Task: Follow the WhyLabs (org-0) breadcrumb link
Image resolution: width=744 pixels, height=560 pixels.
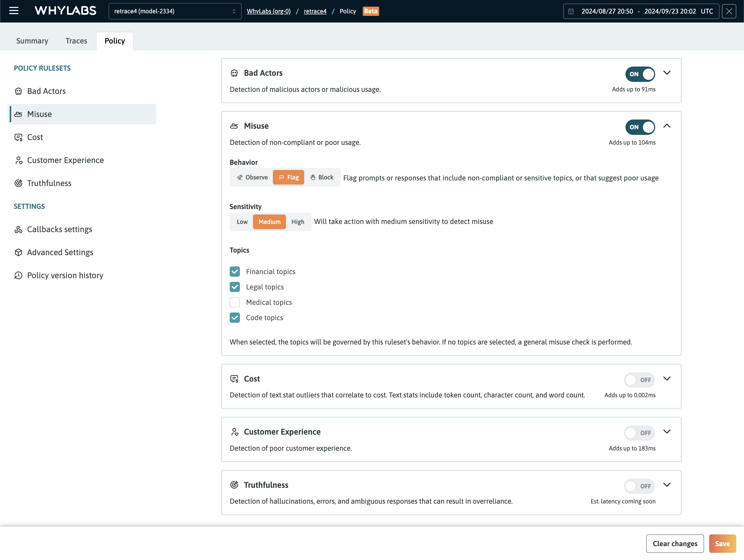Action: click(x=268, y=11)
